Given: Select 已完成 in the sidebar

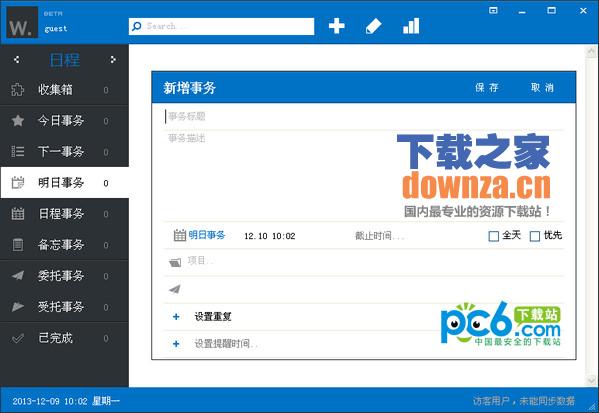Looking at the screenshot, I should [x=65, y=338].
